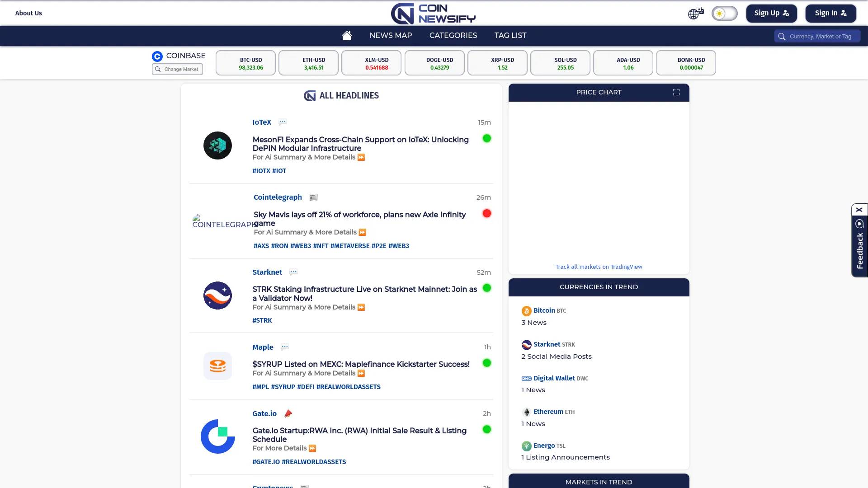Viewport: 868px width, 488px height.
Task: Click the Gate.io logo thumbnail
Action: coord(217,436)
